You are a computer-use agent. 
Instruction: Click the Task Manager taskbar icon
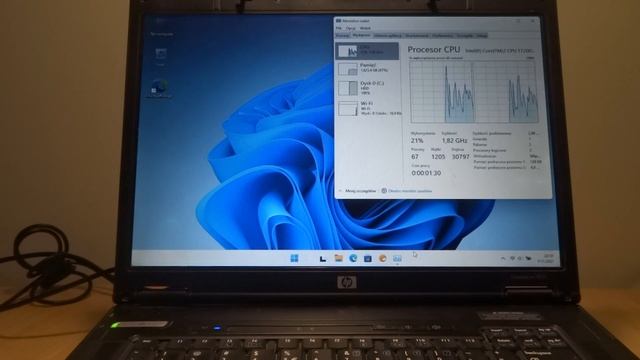tap(397, 258)
